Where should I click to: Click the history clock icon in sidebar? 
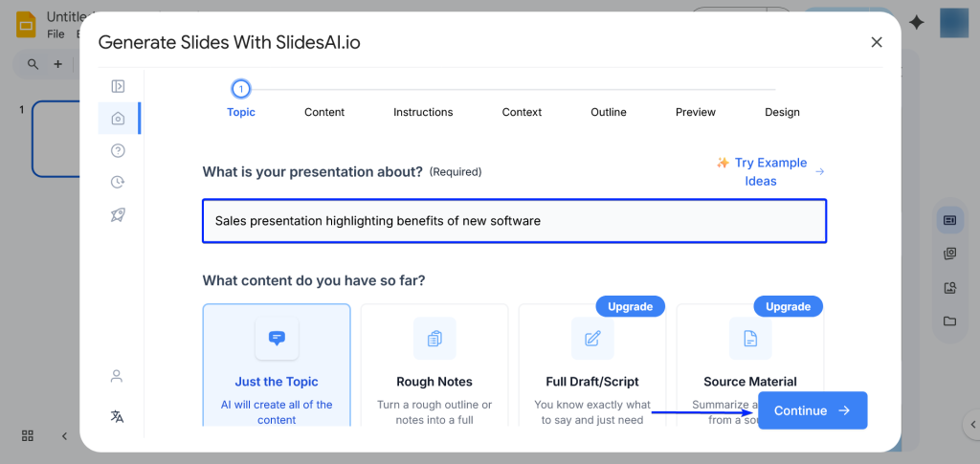[x=118, y=182]
